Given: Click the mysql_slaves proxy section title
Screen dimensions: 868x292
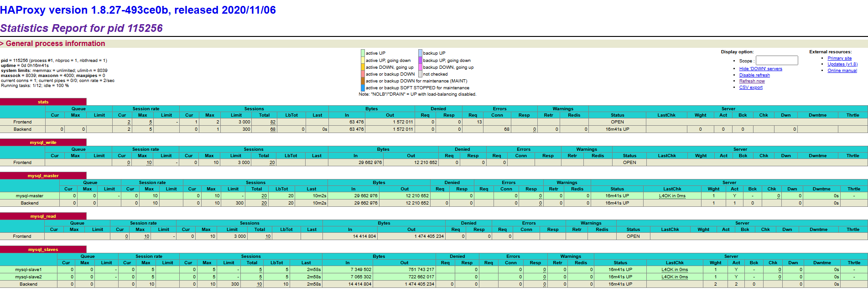Looking at the screenshot, I should coord(43,250).
